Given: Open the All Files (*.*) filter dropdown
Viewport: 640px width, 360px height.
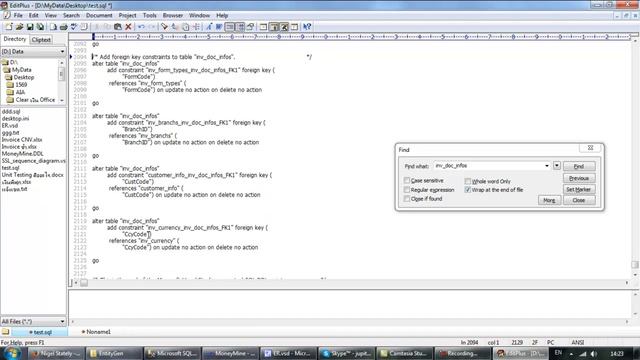Looking at the screenshot, I should 33,321.
